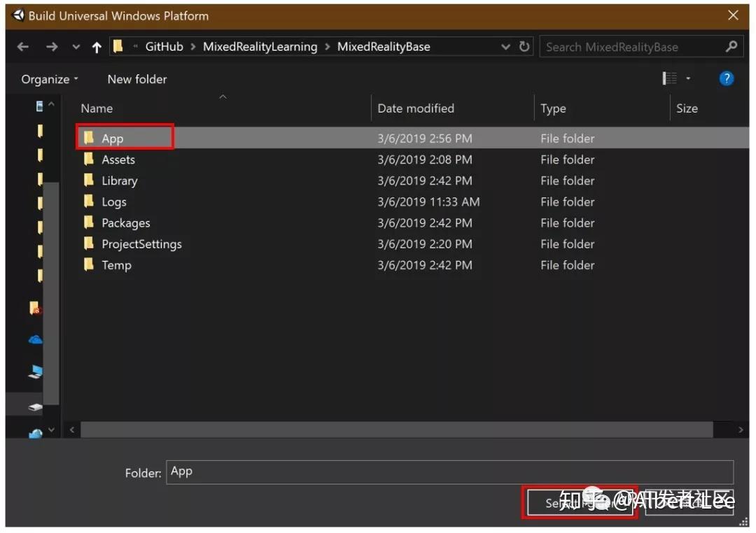756x533 pixels.
Task: Click the Logs folder icon
Action: (x=89, y=201)
